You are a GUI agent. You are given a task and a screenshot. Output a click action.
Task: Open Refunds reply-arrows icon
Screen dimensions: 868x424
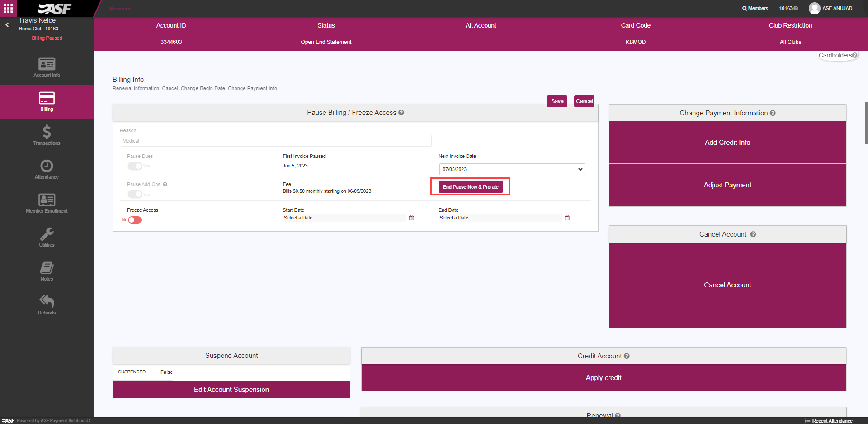coord(47,301)
